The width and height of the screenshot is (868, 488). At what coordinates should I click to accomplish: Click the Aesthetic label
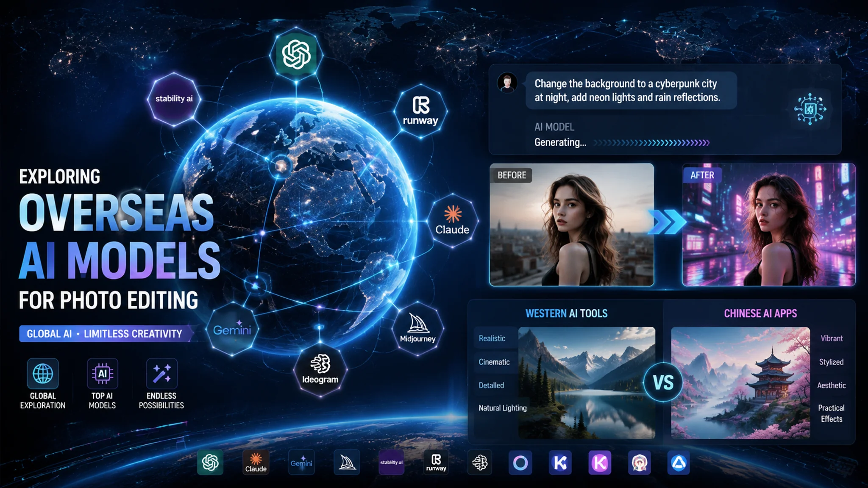click(832, 385)
